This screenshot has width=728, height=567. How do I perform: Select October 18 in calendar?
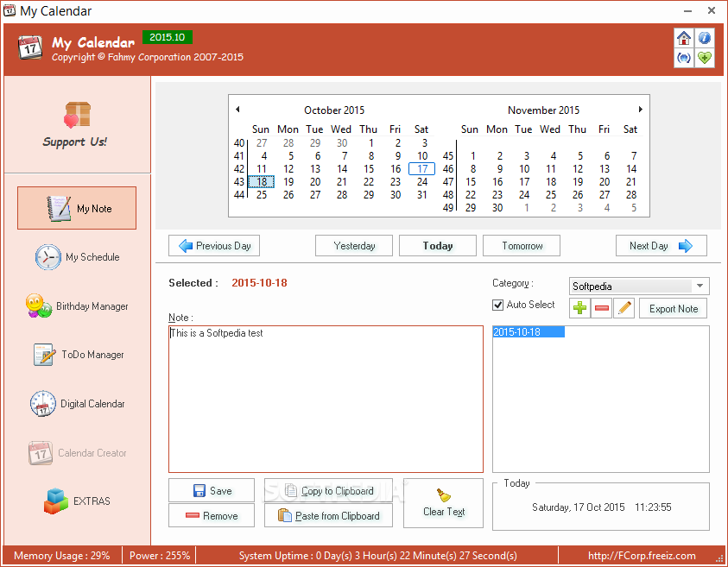click(x=262, y=182)
